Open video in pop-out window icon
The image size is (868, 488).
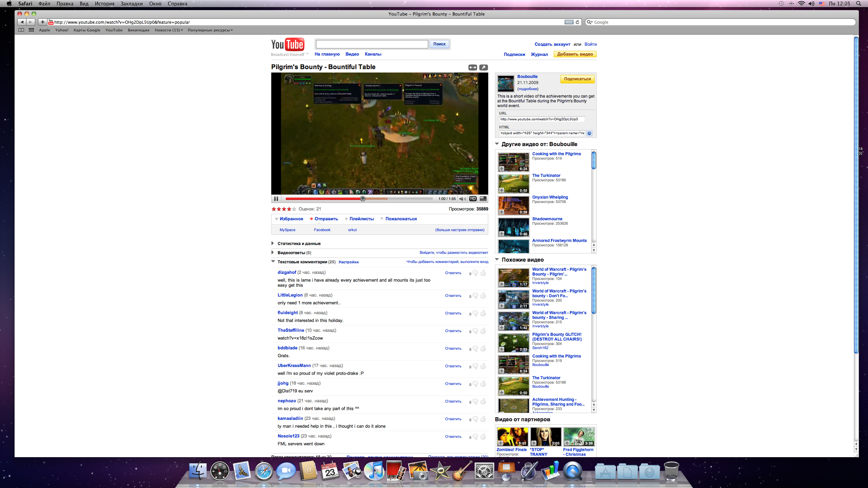[x=484, y=67]
